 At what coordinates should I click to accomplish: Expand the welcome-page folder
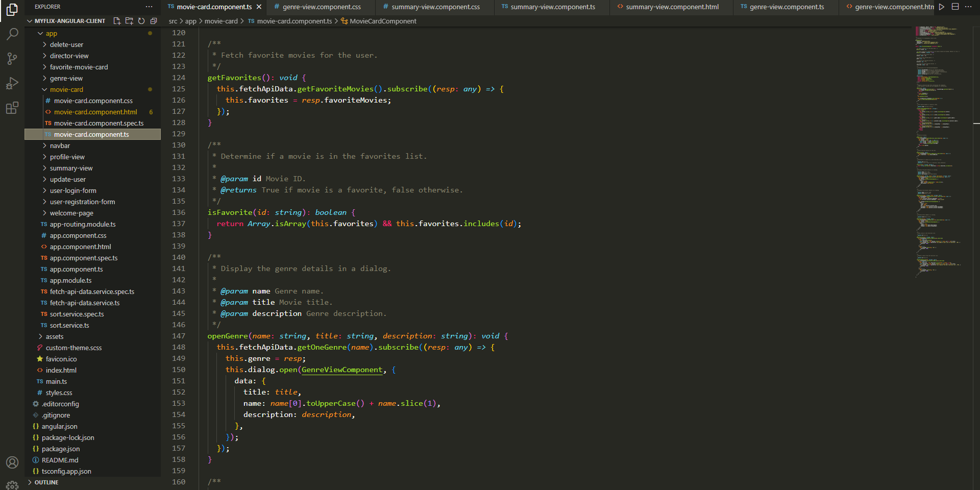coord(92,213)
